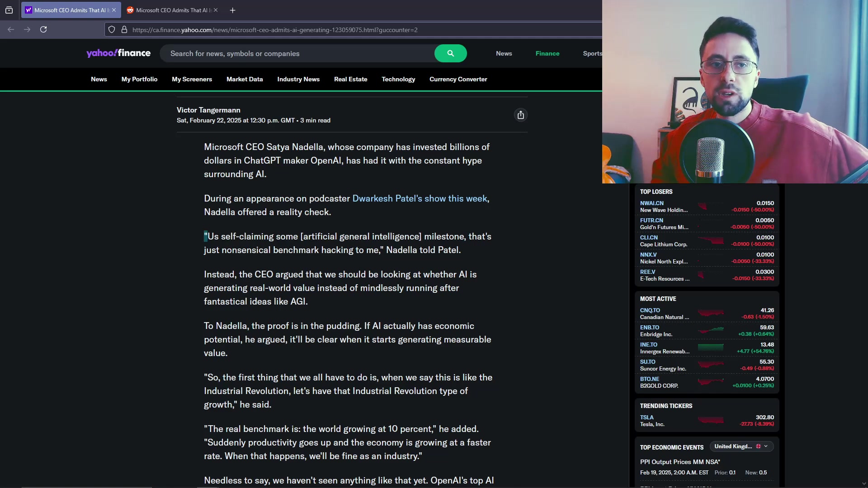
Task: Click the scrollbar down arrow
Action: 864,483
